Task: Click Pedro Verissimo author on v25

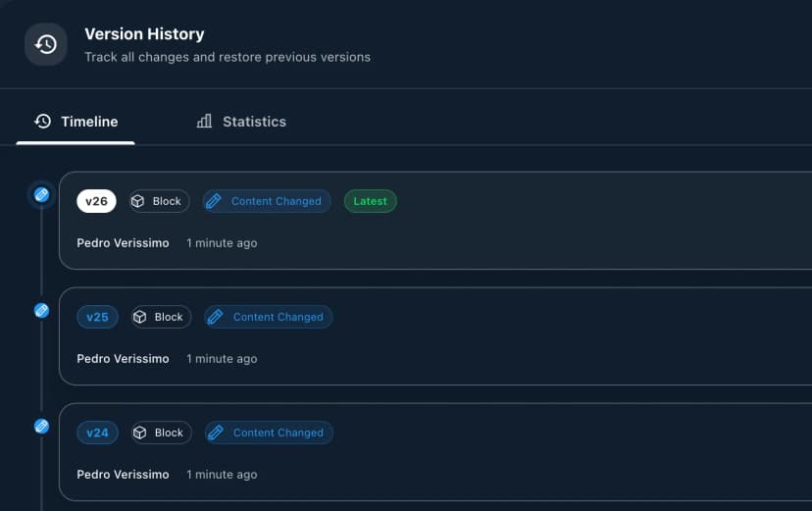Action: click(123, 359)
